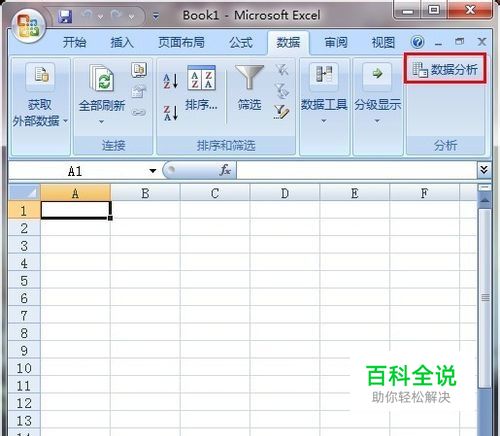Click the 数据分析 button
The image size is (500, 436).
[445, 69]
